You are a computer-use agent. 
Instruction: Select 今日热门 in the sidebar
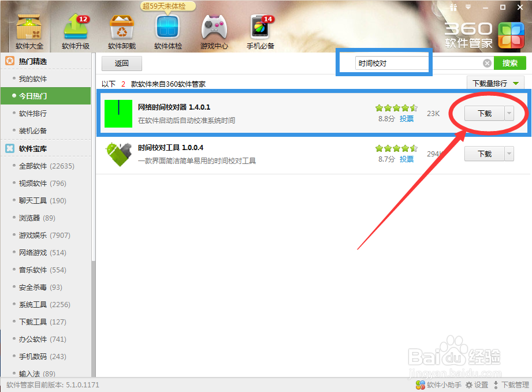click(46, 96)
